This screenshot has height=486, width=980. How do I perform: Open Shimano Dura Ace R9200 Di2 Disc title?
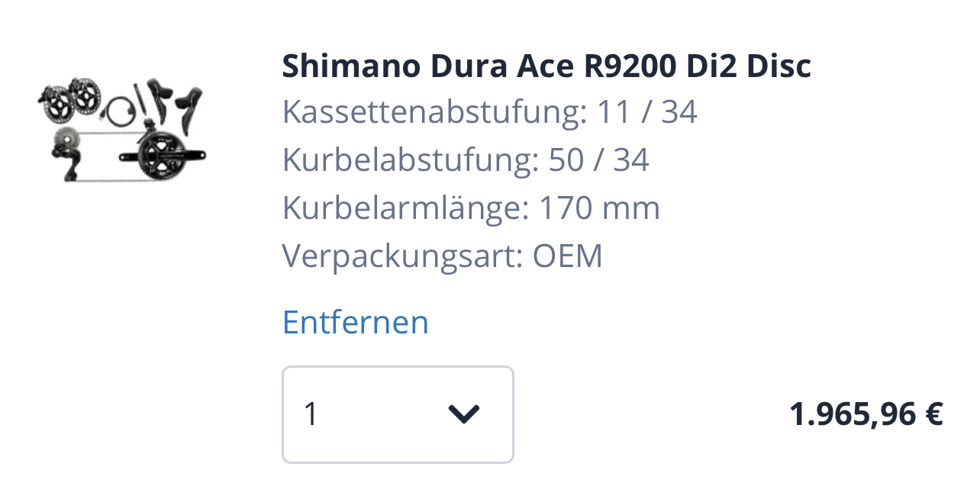546,66
